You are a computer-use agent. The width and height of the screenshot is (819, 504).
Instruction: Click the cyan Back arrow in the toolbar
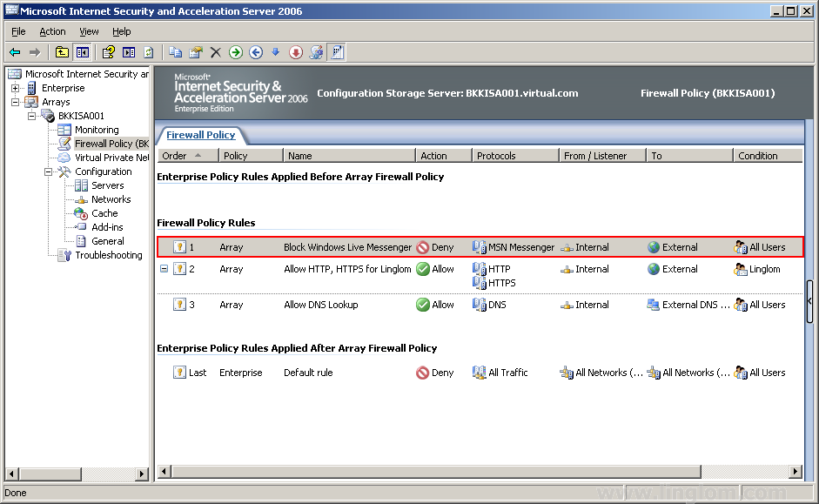coord(15,52)
